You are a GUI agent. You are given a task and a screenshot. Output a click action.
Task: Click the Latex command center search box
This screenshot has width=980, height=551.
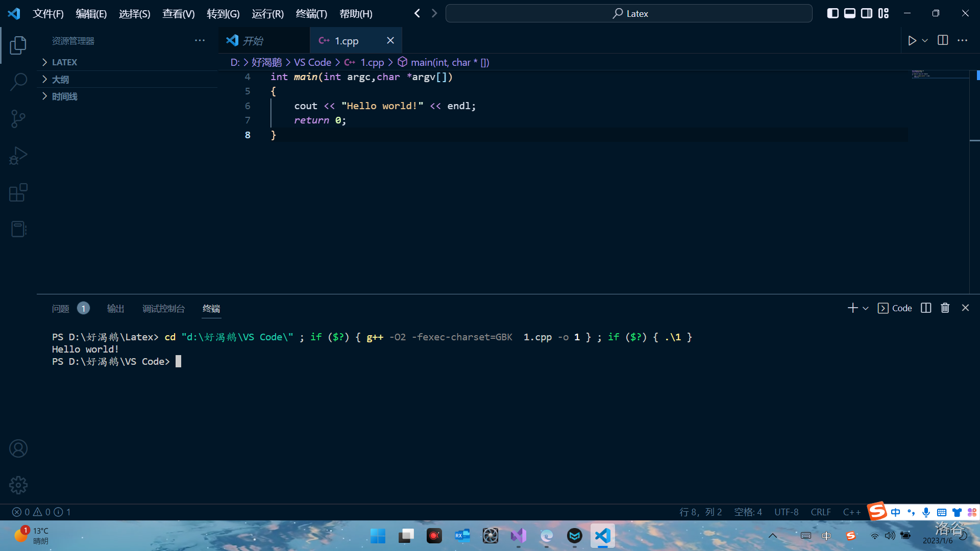[x=629, y=13]
